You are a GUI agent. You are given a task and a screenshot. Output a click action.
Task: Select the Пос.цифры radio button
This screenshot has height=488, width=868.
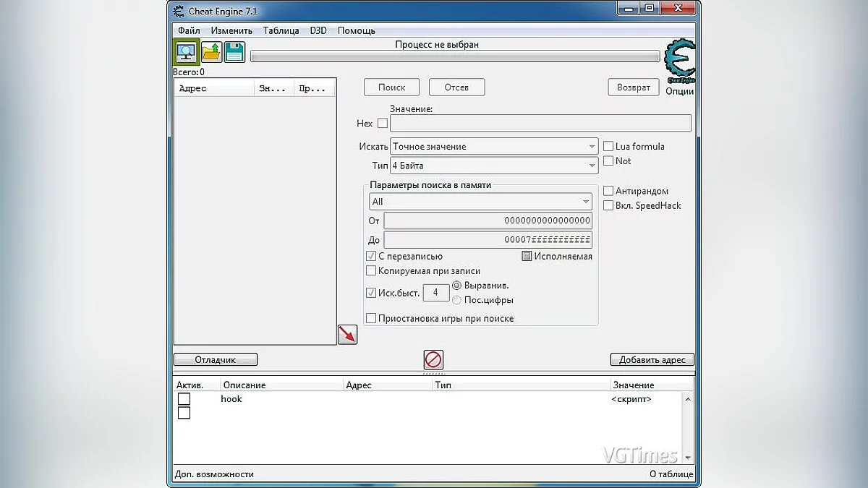tap(456, 300)
